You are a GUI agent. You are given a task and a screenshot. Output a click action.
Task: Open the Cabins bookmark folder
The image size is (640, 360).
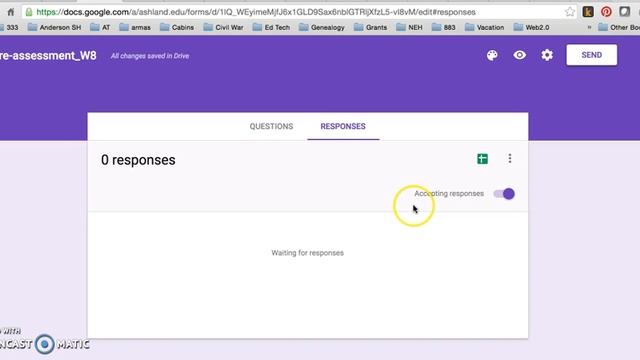click(177, 27)
